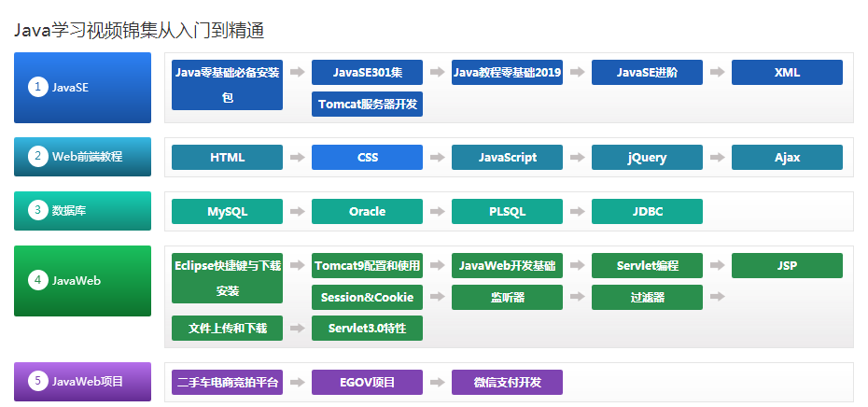Open the Session&Cookie course
The image size is (868, 407).
coord(367,297)
